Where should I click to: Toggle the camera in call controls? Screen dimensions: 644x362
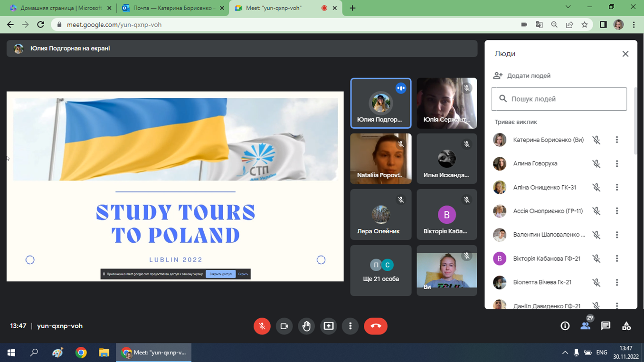tap(284, 326)
